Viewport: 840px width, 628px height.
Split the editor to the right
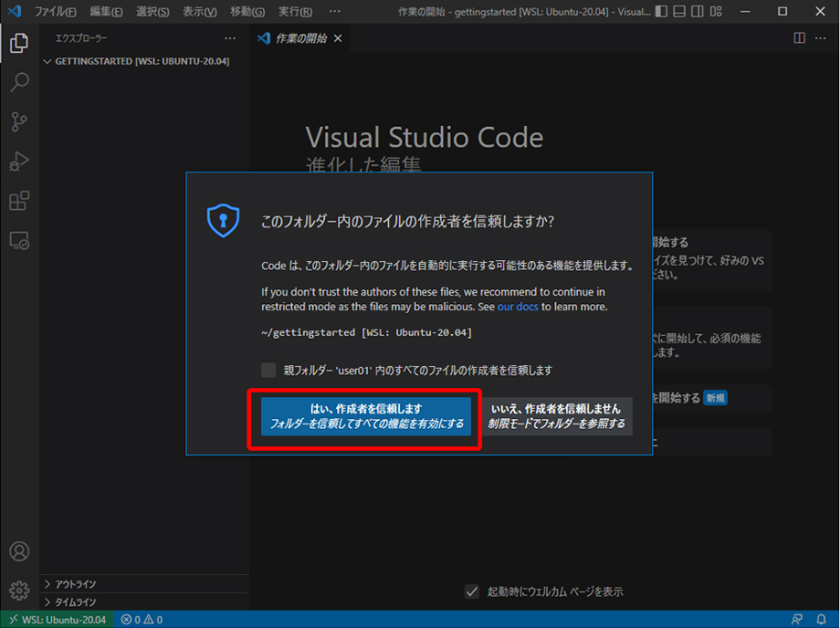pyautogui.click(x=799, y=38)
